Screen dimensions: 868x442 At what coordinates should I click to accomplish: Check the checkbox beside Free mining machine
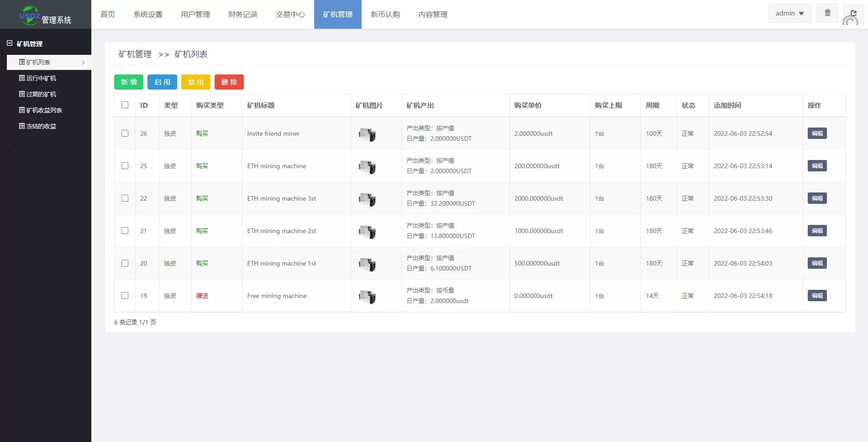pyautogui.click(x=125, y=296)
